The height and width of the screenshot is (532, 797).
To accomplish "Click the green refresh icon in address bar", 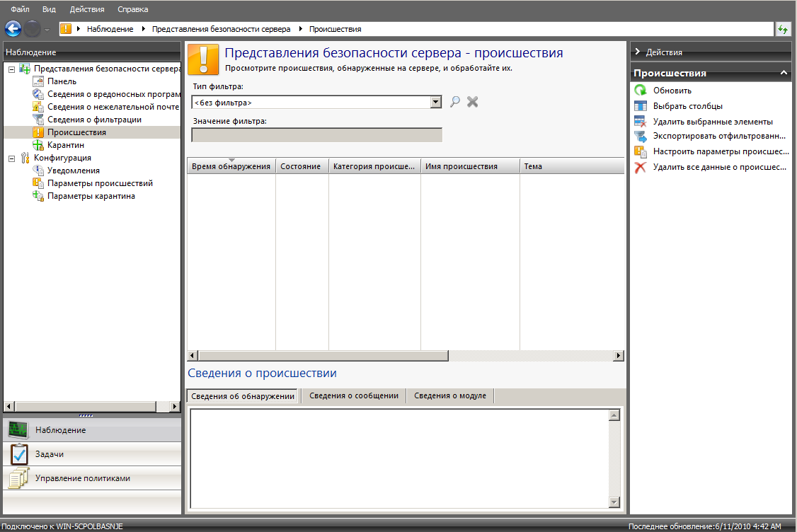I will pos(784,29).
